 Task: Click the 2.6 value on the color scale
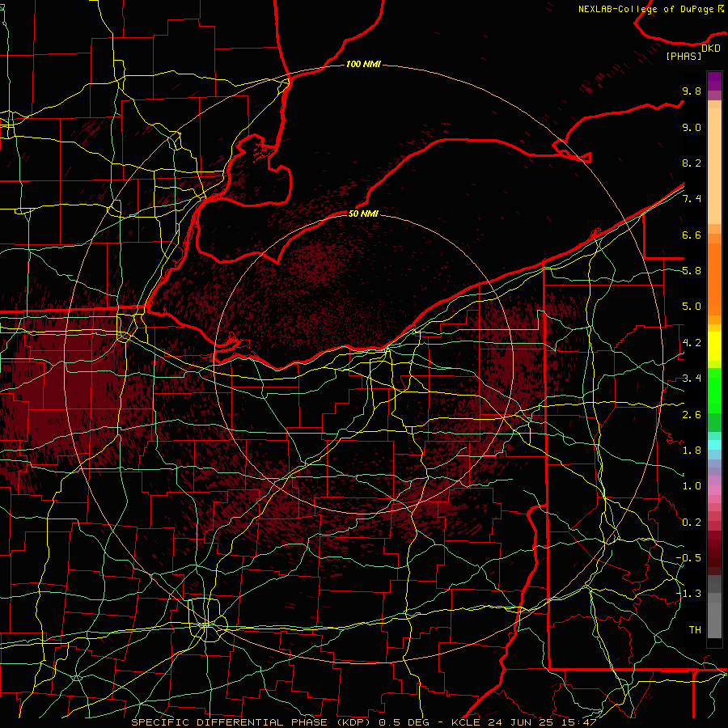692,415
